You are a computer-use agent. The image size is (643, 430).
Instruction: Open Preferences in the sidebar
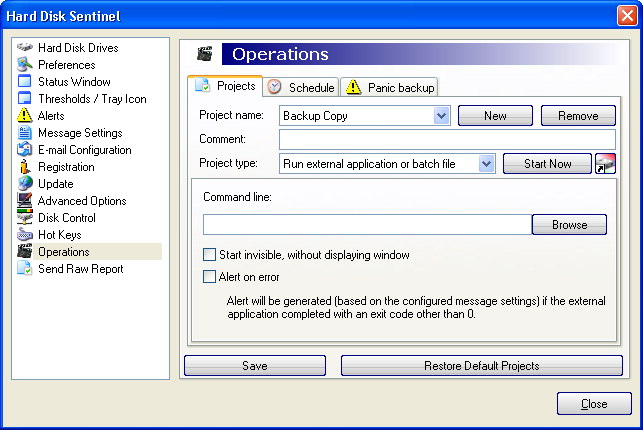[x=66, y=64]
